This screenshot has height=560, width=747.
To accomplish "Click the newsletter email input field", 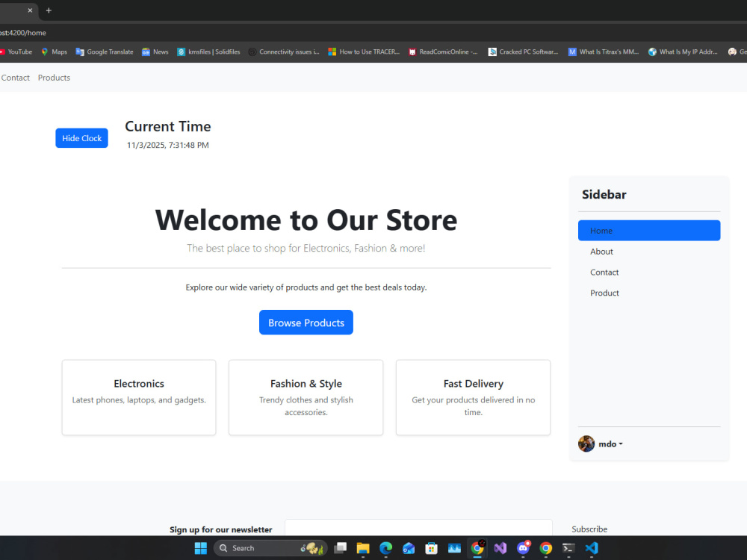I will click(x=418, y=528).
